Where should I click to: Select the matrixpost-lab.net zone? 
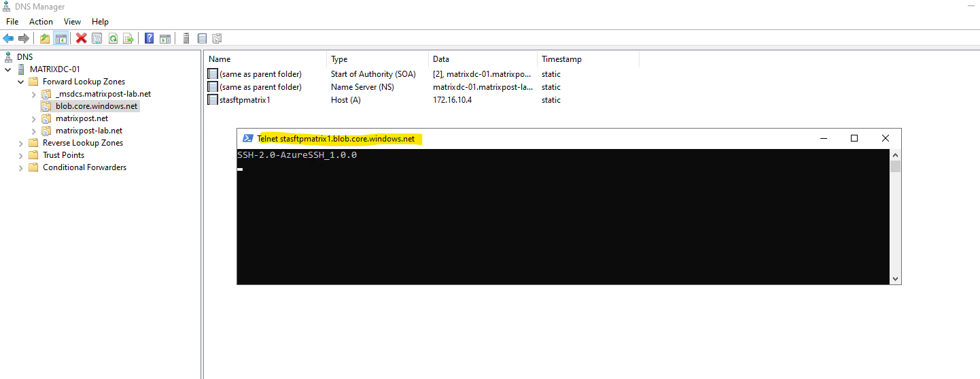(89, 131)
